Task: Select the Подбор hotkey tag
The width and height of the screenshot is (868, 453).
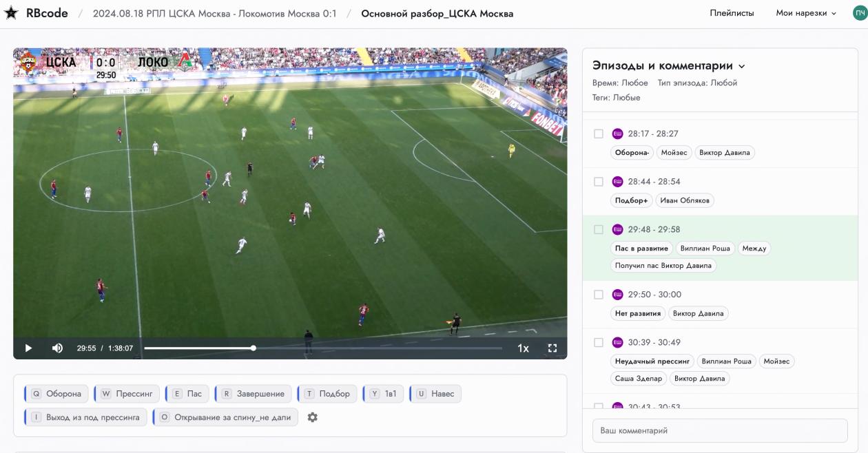Action: 327,394
